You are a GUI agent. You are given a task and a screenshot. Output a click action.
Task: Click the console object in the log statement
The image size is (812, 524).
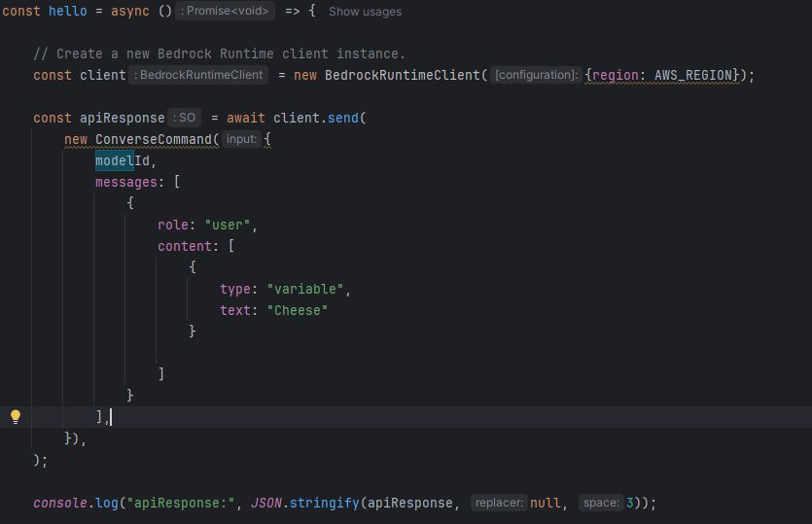click(60, 503)
